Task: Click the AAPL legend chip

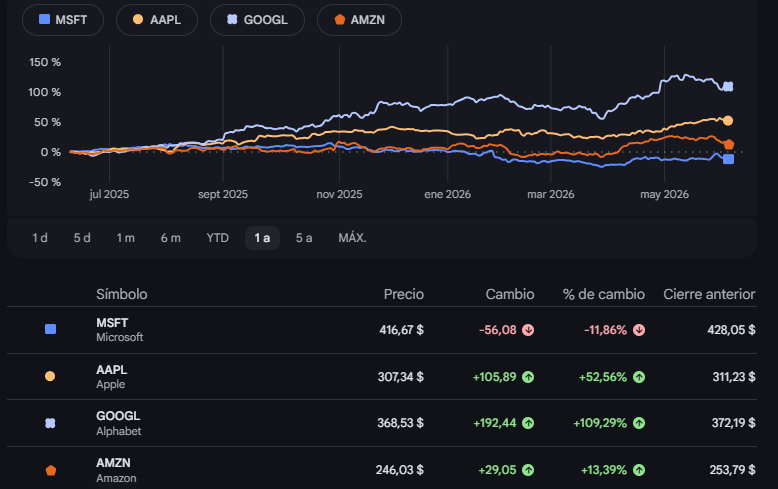Action: 157,20
